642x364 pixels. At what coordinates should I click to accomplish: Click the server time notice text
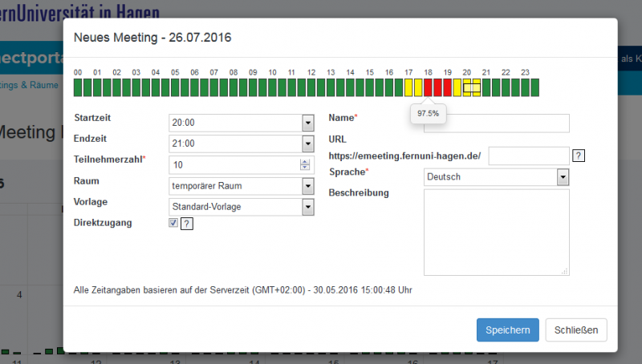click(243, 290)
